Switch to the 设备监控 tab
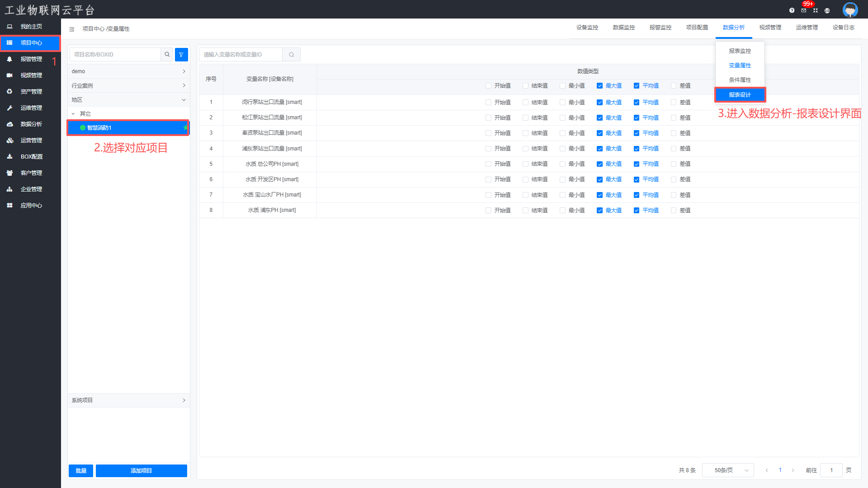 (587, 28)
